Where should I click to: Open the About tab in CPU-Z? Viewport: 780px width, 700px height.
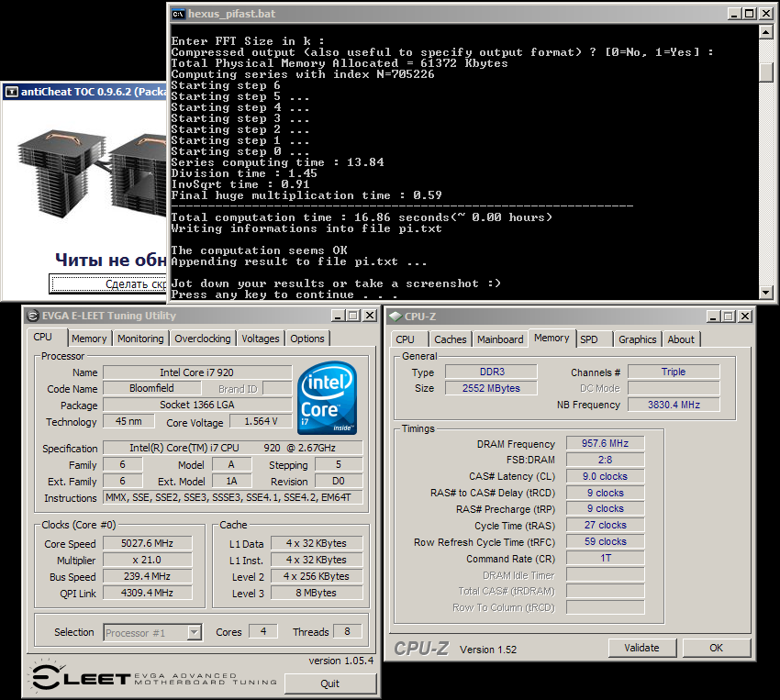click(x=681, y=339)
